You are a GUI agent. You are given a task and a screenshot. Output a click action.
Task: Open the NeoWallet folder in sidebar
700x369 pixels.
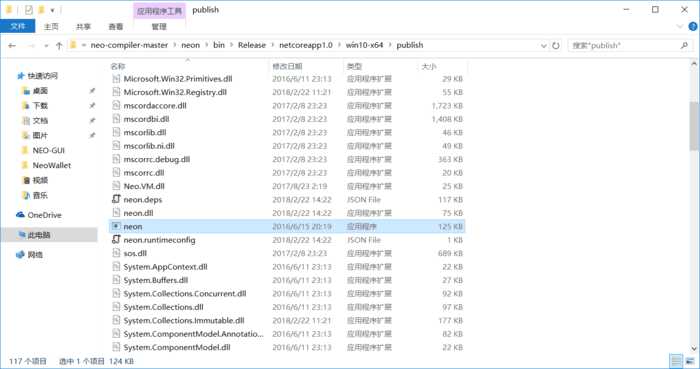[x=46, y=165]
